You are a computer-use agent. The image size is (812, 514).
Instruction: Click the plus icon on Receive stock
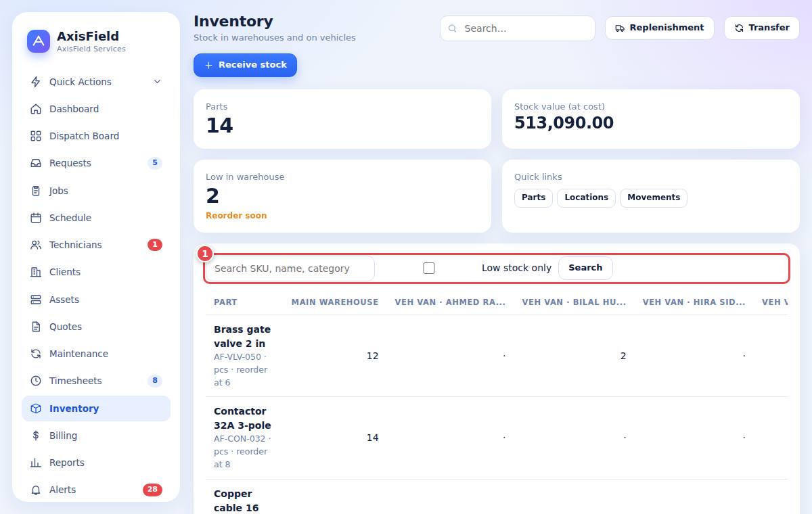pos(208,65)
